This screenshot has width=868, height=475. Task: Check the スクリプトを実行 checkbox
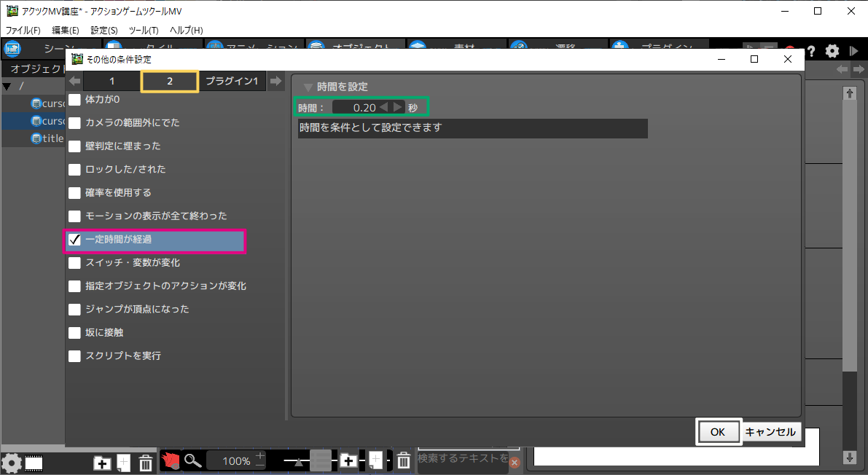click(x=74, y=356)
